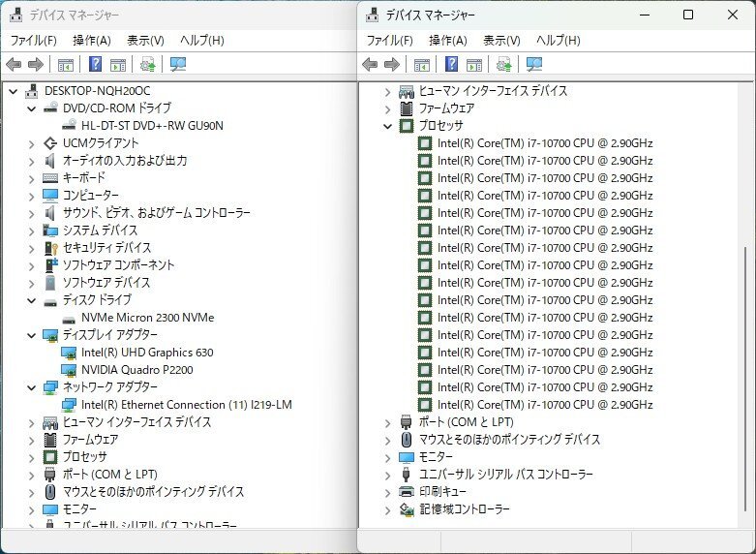Expand キーボード category
Screen dimensions: 756x554
32,178
